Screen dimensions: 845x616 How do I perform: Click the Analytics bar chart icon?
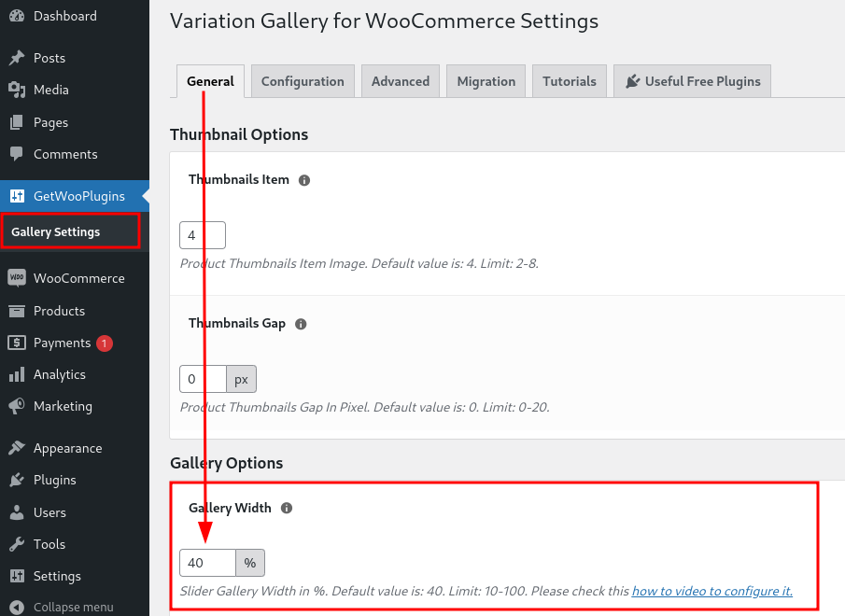(17, 374)
